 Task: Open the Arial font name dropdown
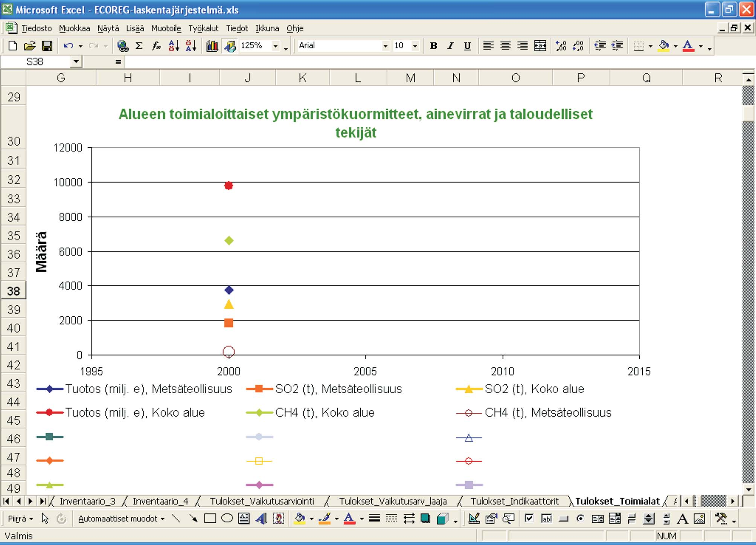coord(385,46)
